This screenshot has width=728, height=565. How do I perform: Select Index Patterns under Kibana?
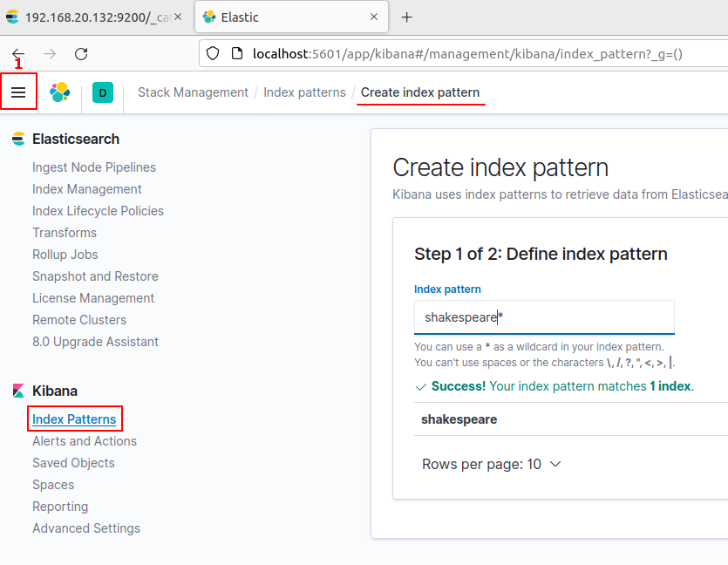[74, 419]
